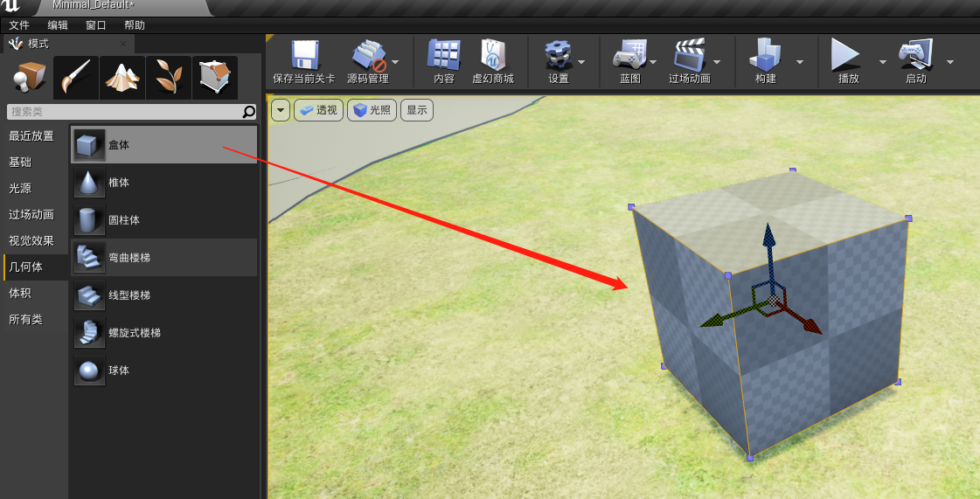
Task: Open the 窗口 menu
Action: tap(95, 25)
